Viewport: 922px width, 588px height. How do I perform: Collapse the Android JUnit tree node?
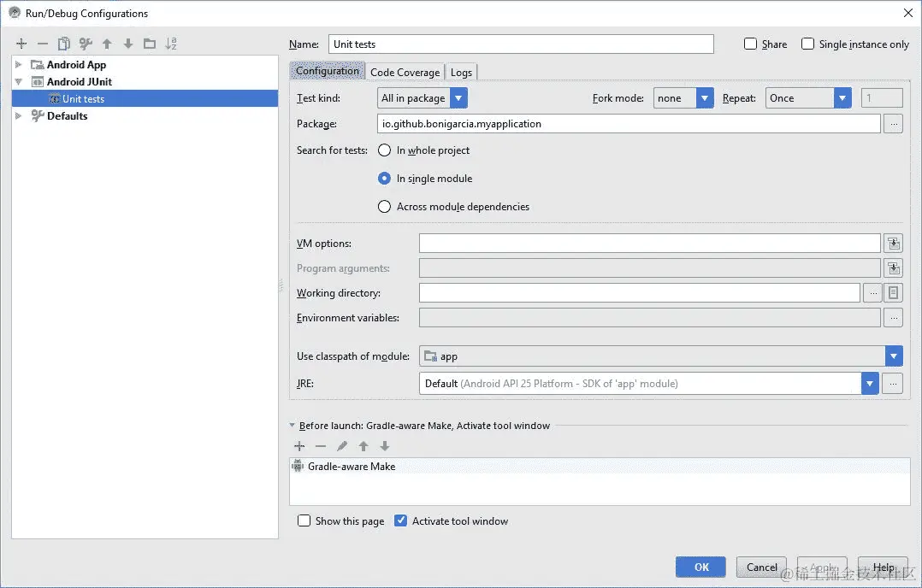tap(18, 82)
